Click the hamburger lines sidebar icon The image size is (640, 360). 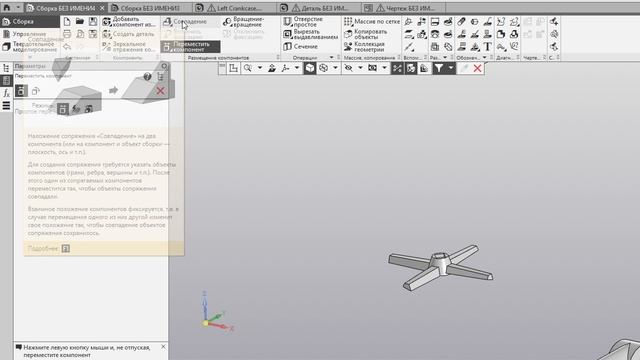coord(6,106)
